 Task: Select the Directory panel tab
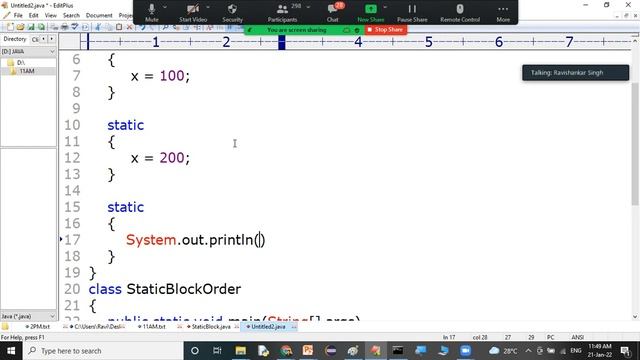[x=15, y=39]
